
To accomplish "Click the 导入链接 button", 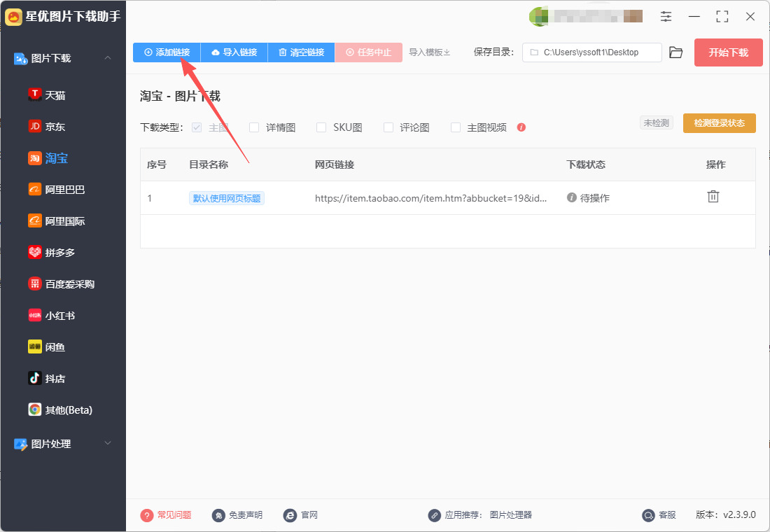I will [x=234, y=52].
